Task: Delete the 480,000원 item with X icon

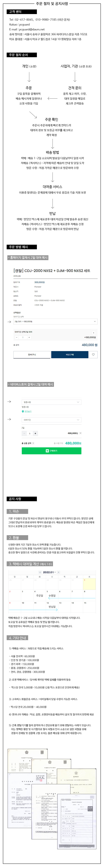Action: click(x=81, y=433)
